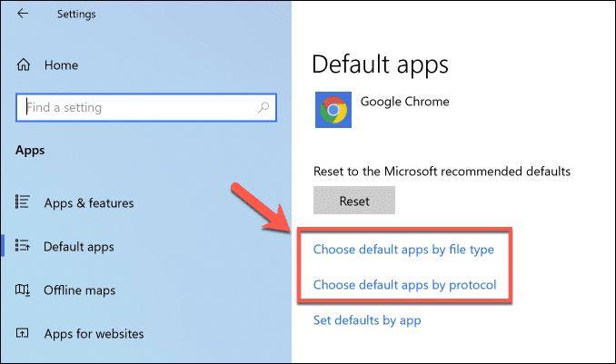Click the back arrow in Settings

[23, 15]
